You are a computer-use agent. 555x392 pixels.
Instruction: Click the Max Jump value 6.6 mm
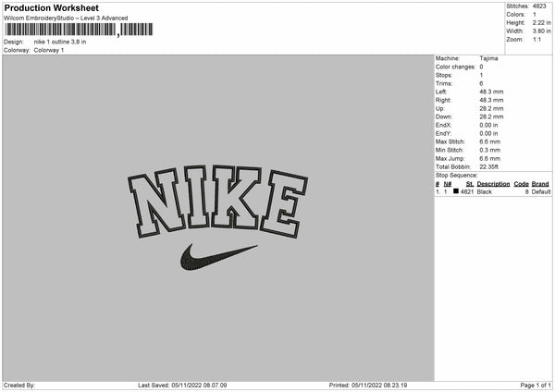pyautogui.click(x=490, y=159)
